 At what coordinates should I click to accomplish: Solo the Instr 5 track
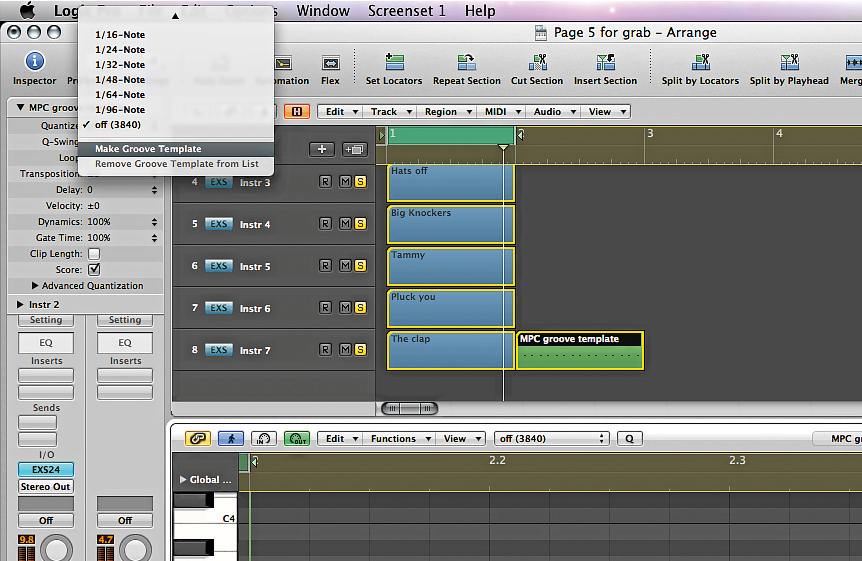[360, 266]
